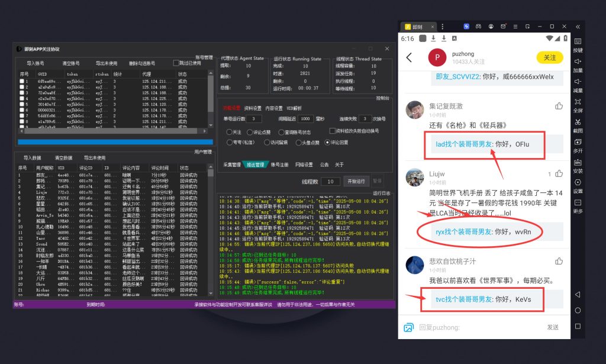This screenshot has height=364, width=606.
Task: Enable the 跳过已使用 checkbox
Action: pos(176,63)
